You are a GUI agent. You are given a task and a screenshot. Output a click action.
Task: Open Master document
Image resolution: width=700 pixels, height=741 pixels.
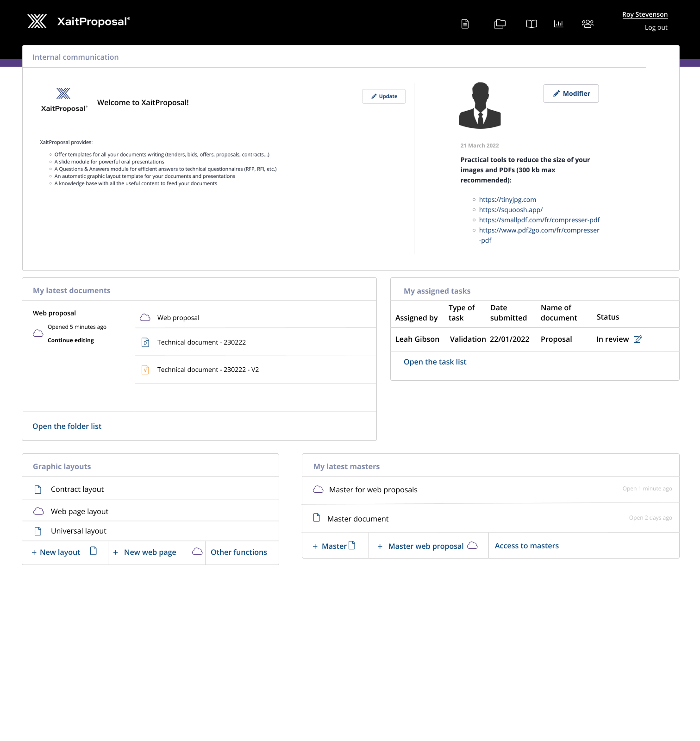pos(491,518)
